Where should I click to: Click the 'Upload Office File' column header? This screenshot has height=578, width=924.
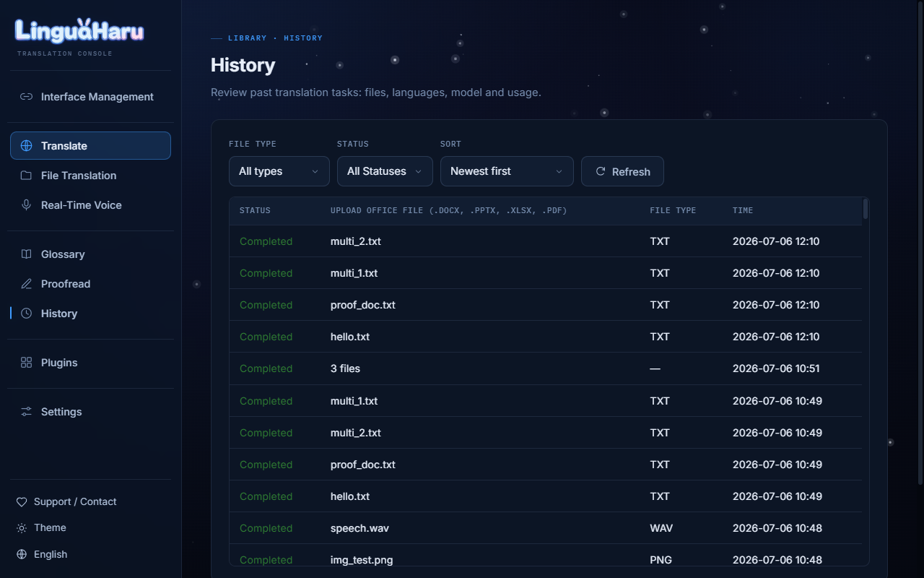tap(448, 210)
